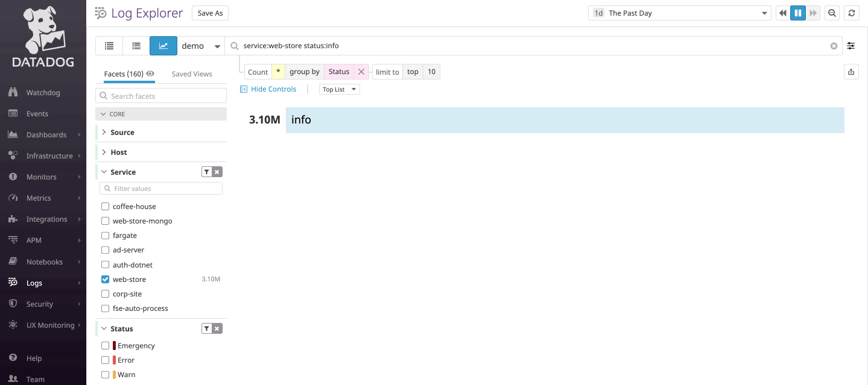
Task: Click the zoom out magnifier icon
Action: pyautogui.click(x=832, y=13)
